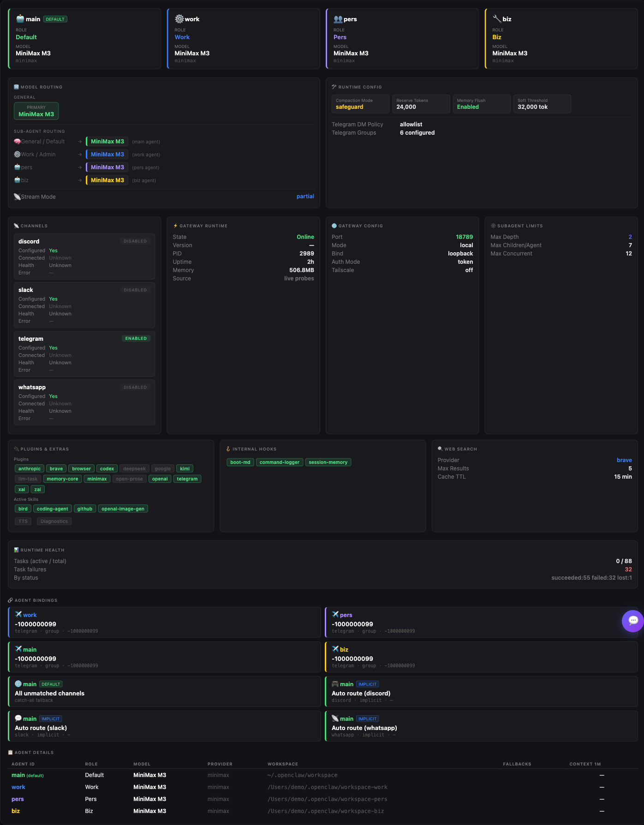Click the Runtime Health chart icon
The image size is (644, 825).
17,550
